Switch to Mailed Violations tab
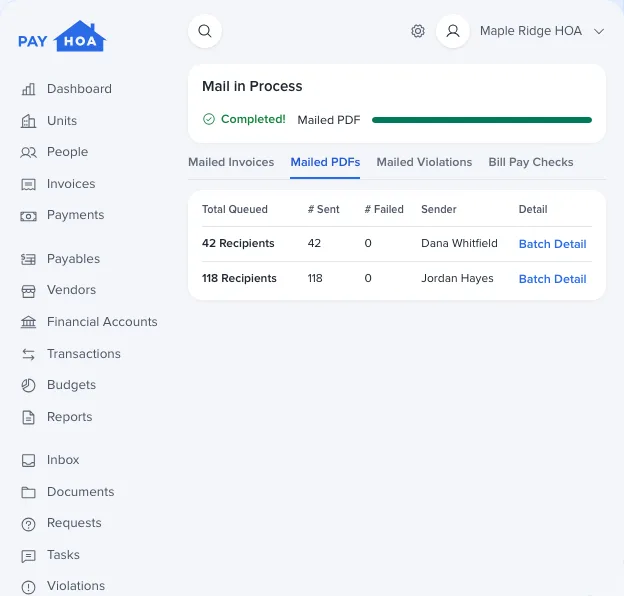This screenshot has height=596, width=624. click(424, 162)
